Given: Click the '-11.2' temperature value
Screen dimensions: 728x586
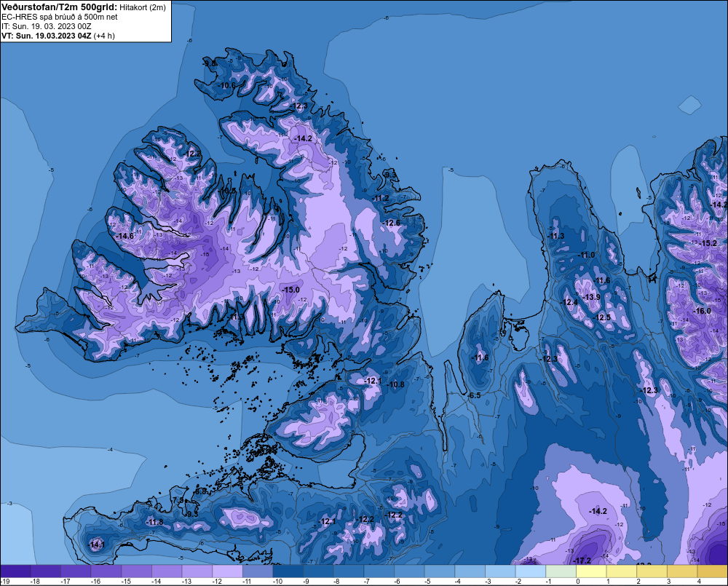Looking at the screenshot, I should 381,198.
